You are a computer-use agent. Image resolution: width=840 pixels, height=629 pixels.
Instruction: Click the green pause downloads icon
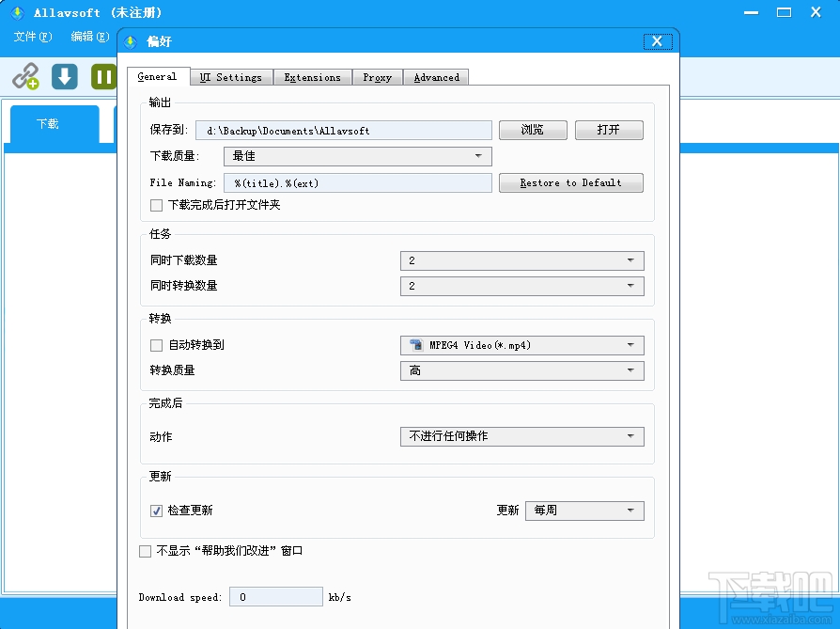click(x=103, y=76)
